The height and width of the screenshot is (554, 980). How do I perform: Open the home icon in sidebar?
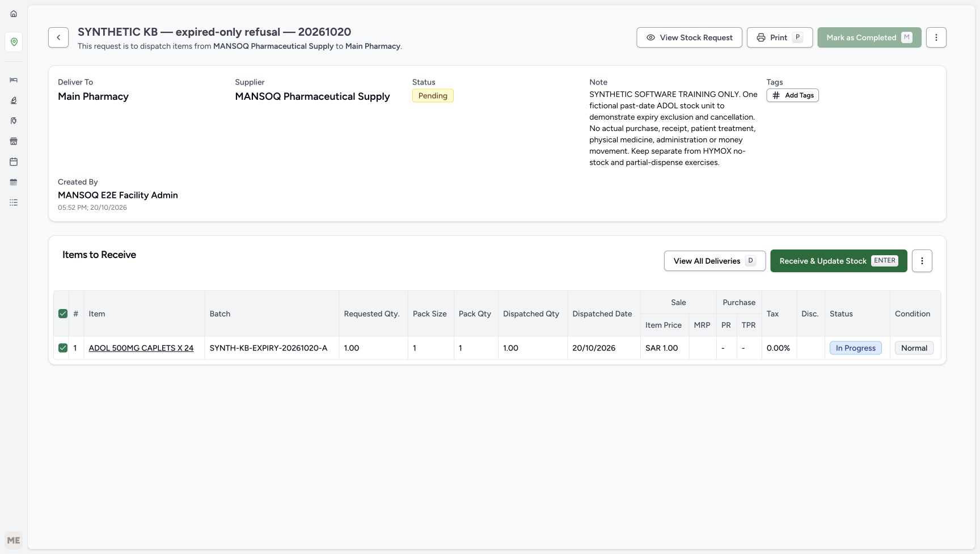(x=14, y=14)
